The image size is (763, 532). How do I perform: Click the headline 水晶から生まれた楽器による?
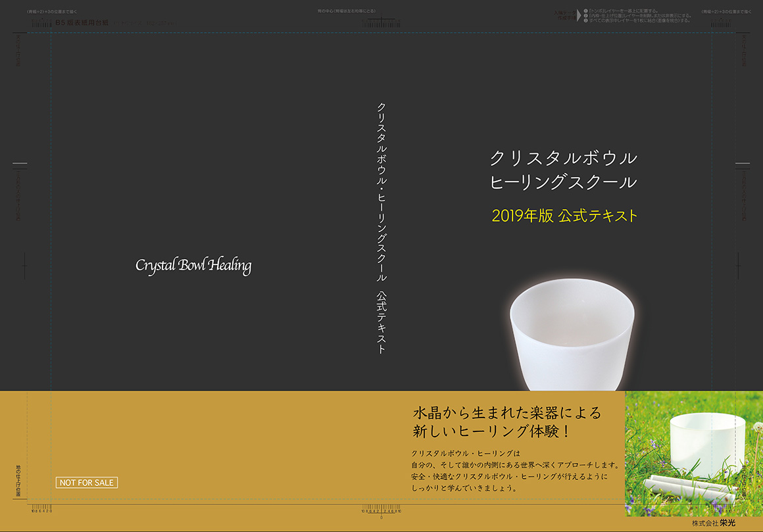click(506, 413)
